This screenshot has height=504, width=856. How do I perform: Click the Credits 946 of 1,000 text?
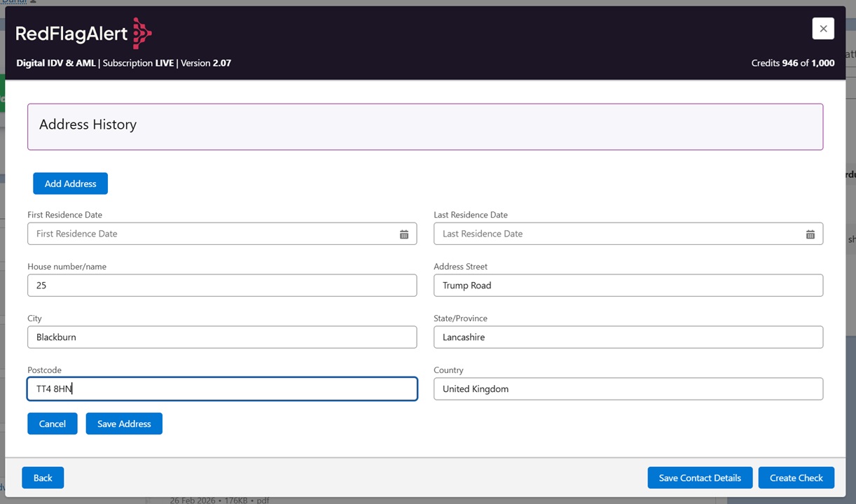tap(793, 63)
